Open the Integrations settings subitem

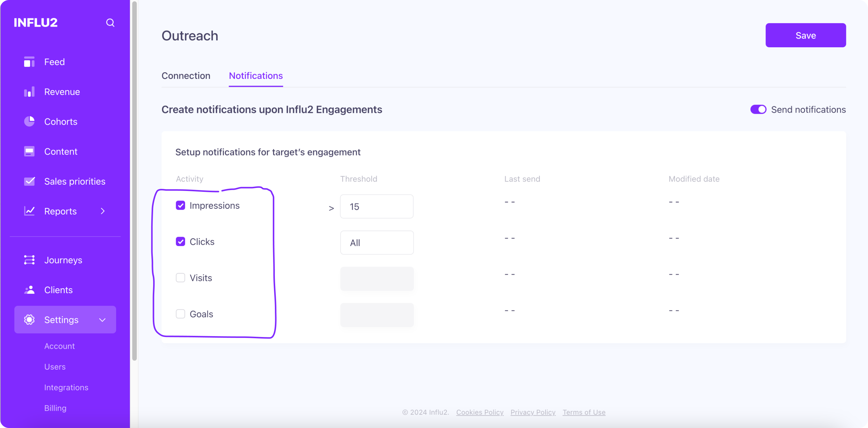pos(66,388)
